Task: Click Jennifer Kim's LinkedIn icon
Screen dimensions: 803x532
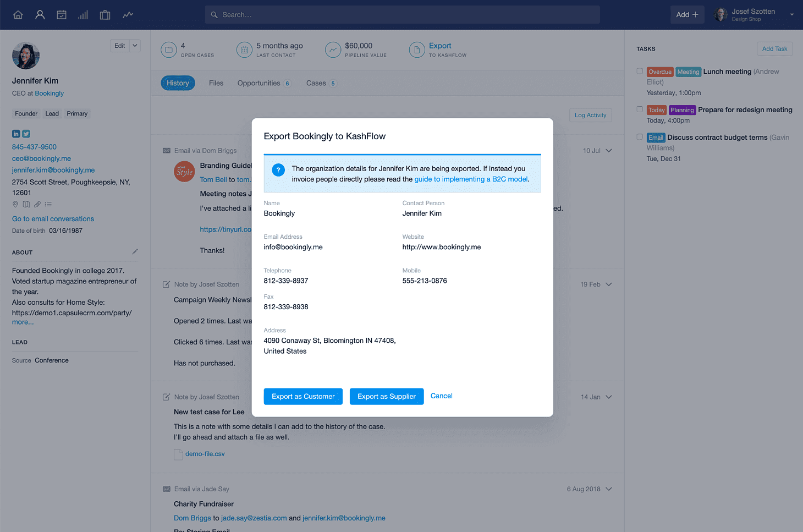Action: point(16,134)
